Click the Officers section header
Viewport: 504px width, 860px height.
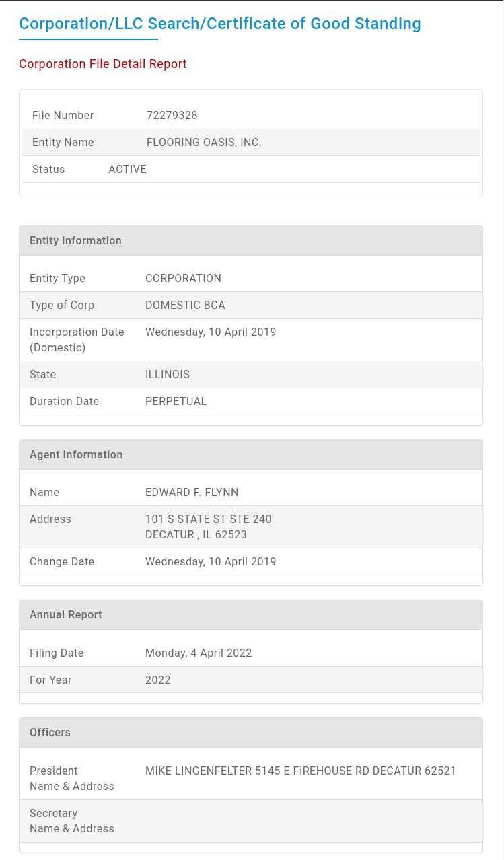tap(50, 732)
